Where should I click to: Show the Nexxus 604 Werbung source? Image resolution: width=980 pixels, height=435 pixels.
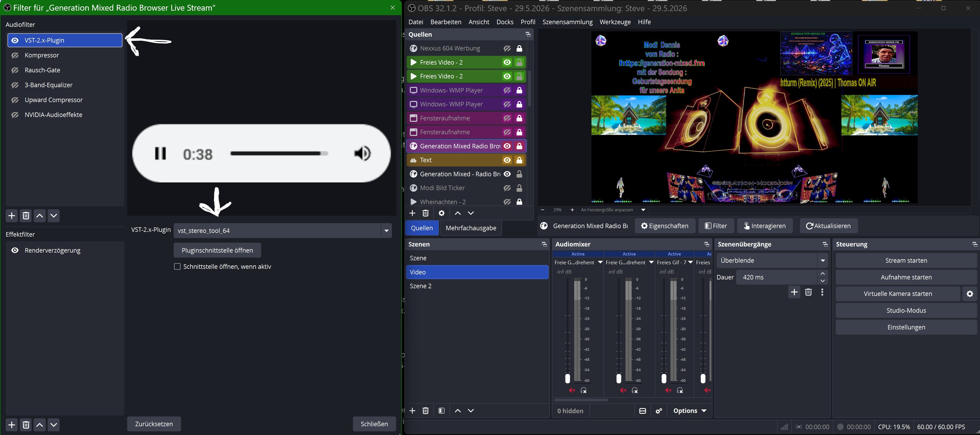coord(507,48)
